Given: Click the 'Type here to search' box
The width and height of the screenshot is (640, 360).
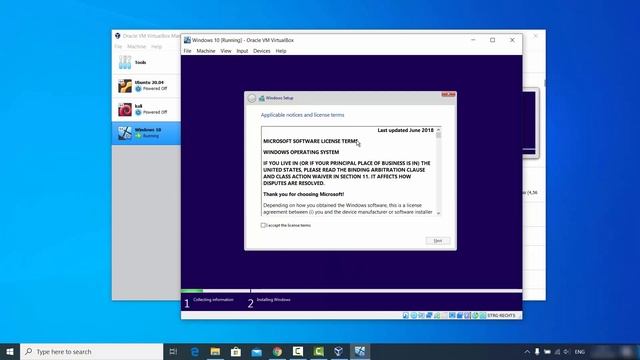Looking at the screenshot, I should pos(91,351).
